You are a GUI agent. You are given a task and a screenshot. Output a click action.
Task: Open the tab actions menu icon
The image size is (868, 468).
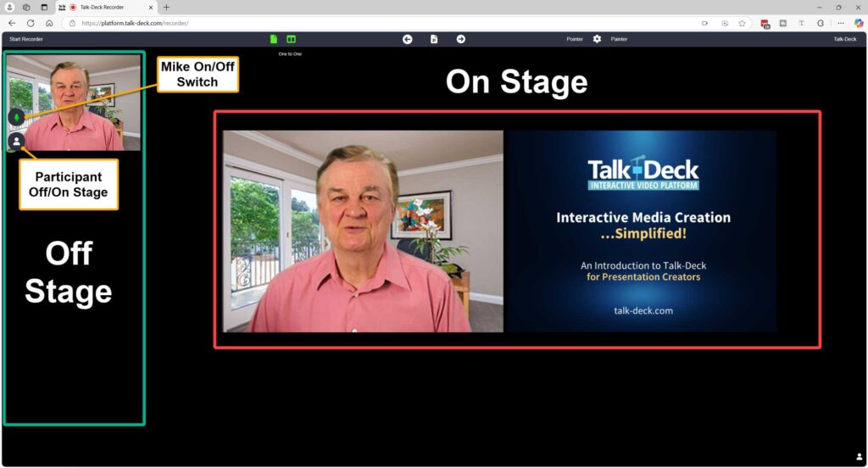tap(44, 7)
